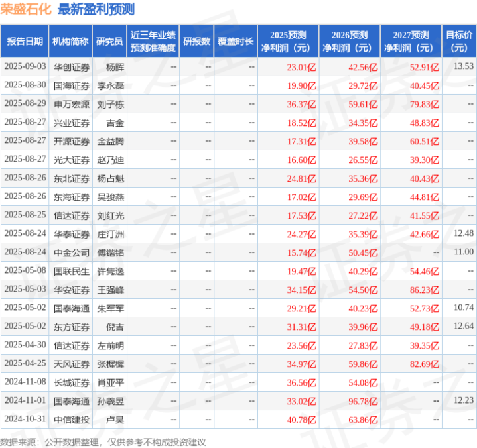Viewport: 477px width, 448px height.
Task: Select the 50.45亿 forecast value
Action: click(x=364, y=253)
